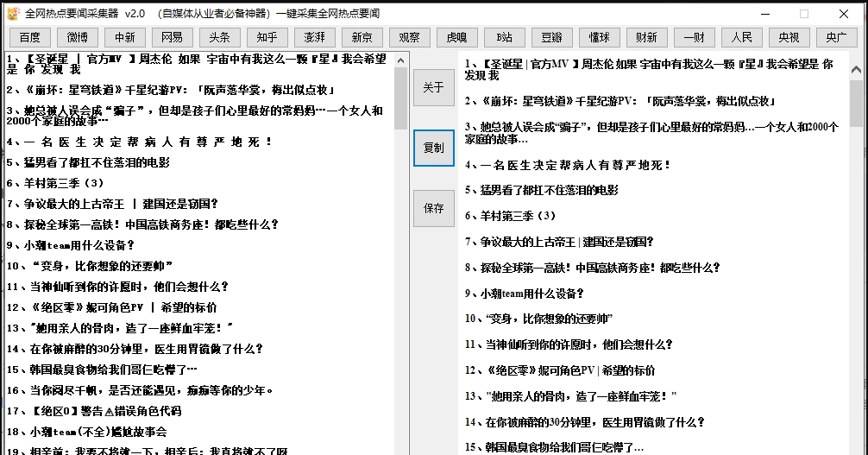The height and width of the screenshot is (455, 868).
Task: Select the 观察 source button
Action: pos(410,38)
